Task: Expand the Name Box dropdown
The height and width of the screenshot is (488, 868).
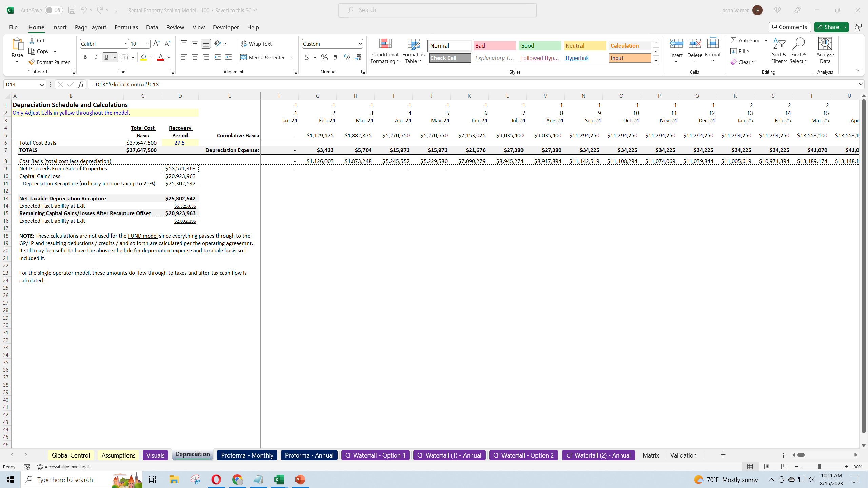Action: pos(42,84)
